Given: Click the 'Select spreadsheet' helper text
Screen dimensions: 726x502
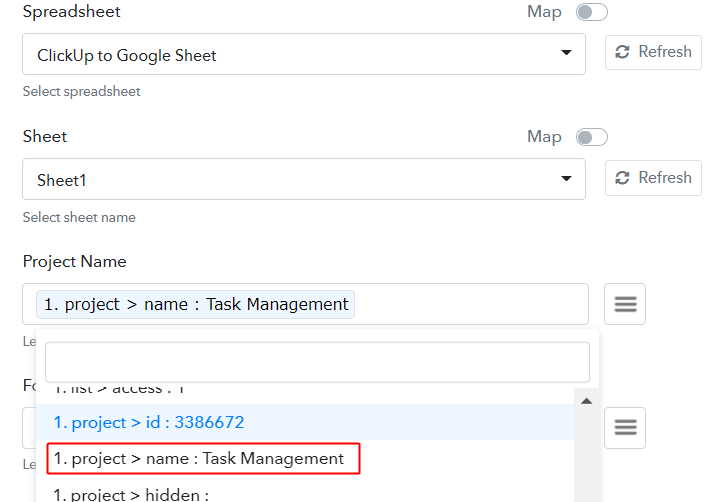Looking at the screenshot, I should click(81, 92).
